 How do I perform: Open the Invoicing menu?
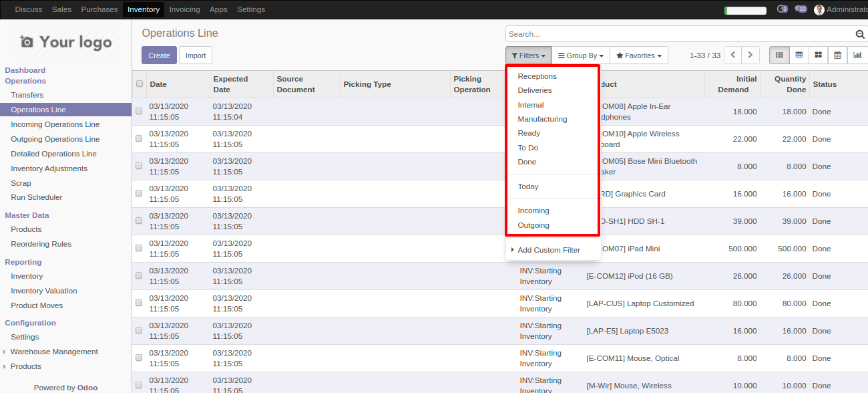(184, 9)
